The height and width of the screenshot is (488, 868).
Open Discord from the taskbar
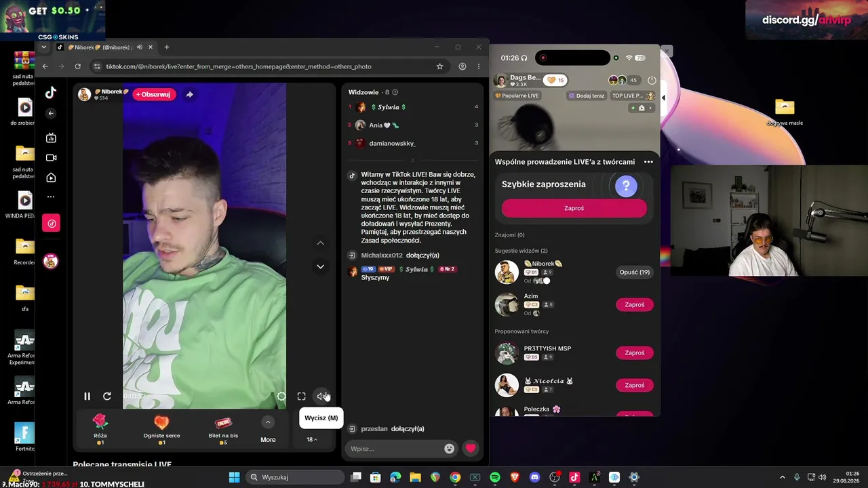point(535,477)
